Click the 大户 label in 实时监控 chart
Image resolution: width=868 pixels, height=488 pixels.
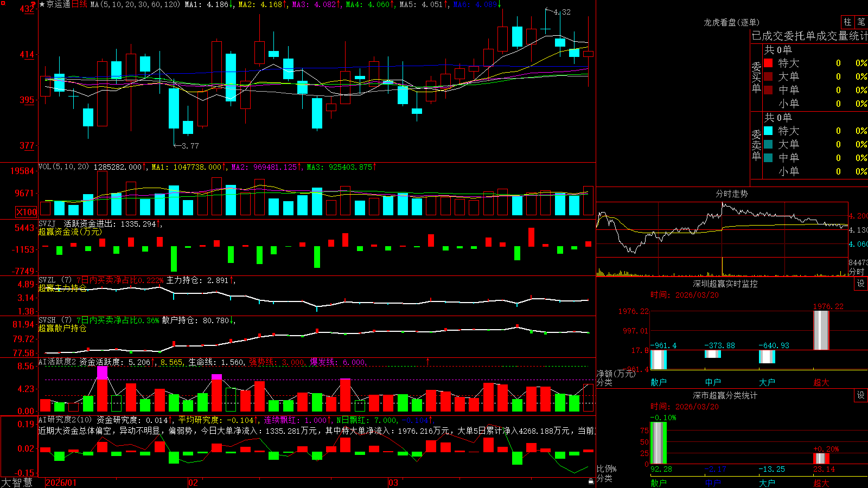[767, 382]
